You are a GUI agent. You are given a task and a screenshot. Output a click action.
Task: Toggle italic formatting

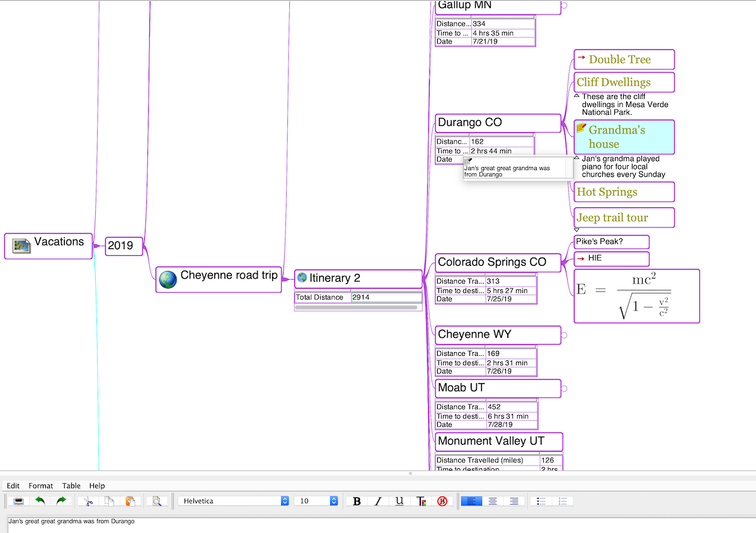coord(378,501)
